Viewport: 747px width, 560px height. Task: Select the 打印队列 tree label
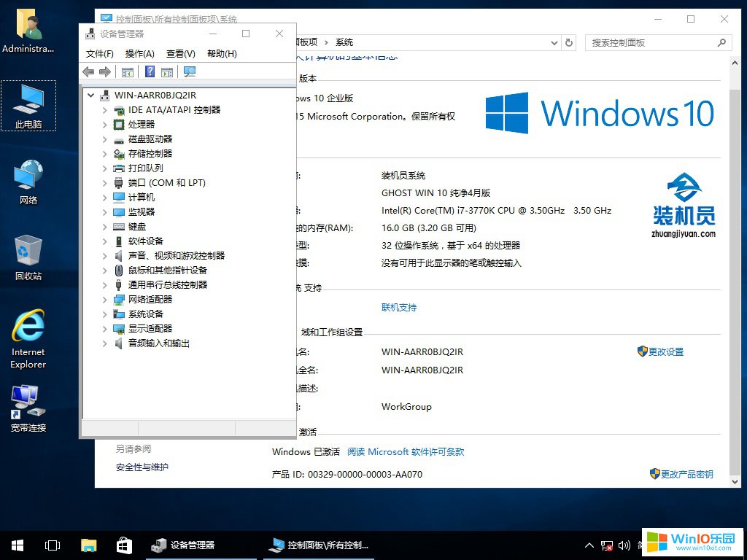(x=145, y=168)
